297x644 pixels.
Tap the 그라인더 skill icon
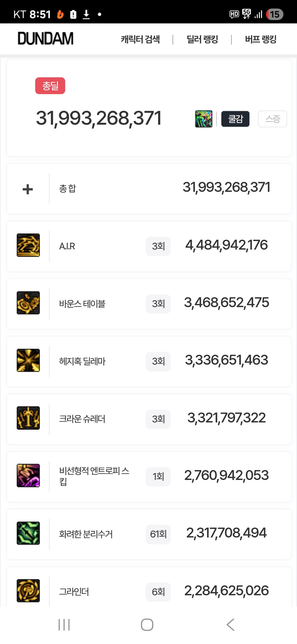[28, 591]
